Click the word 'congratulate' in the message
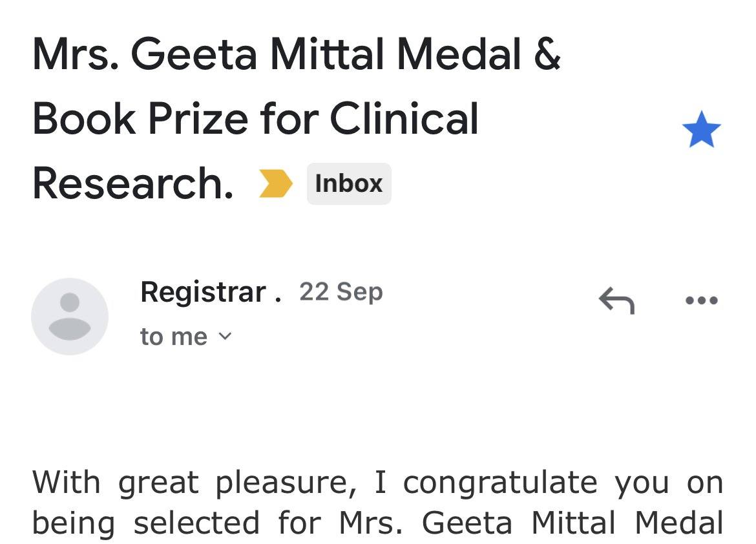 tap(500, 483)
